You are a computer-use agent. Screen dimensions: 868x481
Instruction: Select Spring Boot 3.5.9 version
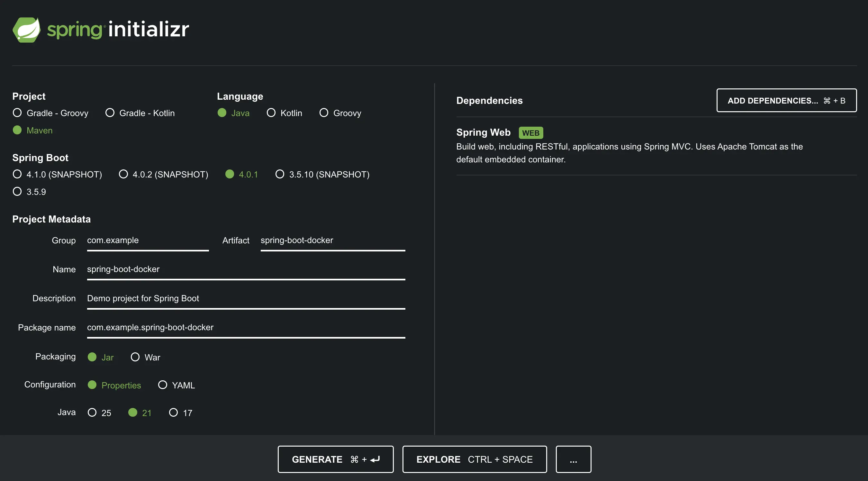(17, 191)
